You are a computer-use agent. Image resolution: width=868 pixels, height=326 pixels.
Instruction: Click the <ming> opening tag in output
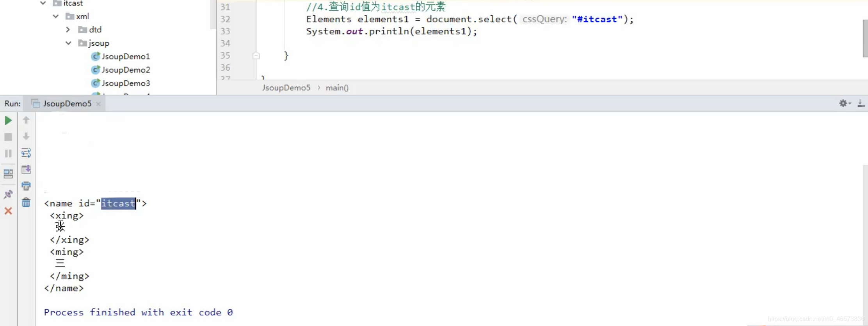(x=67, y=252)
